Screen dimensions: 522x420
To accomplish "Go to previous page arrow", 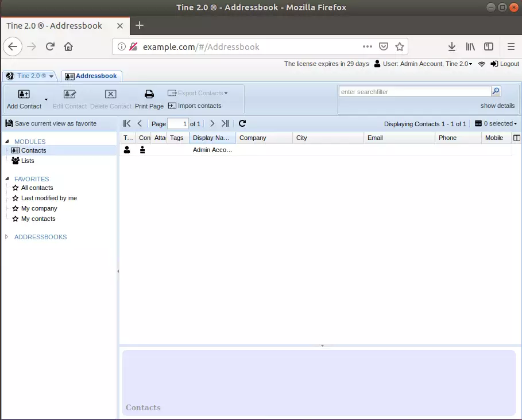I will click(x=140, y=123).
